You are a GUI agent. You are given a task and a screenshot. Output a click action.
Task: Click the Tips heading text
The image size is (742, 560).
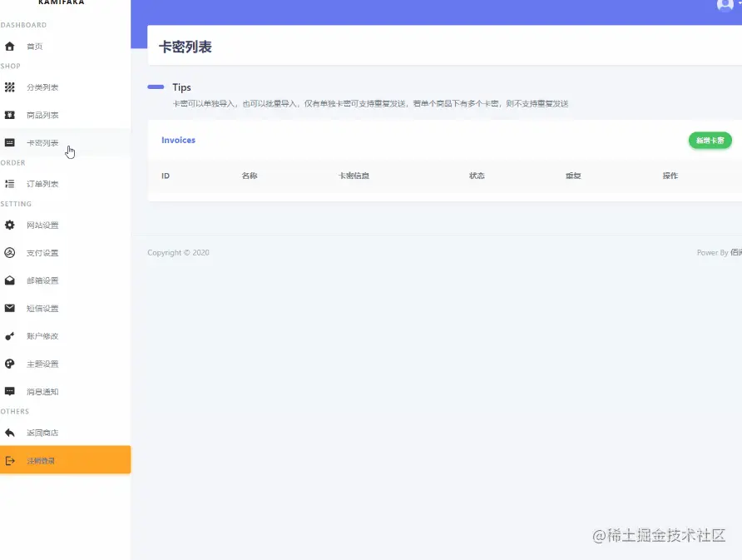pyautogui.click(x=181, y=87)
